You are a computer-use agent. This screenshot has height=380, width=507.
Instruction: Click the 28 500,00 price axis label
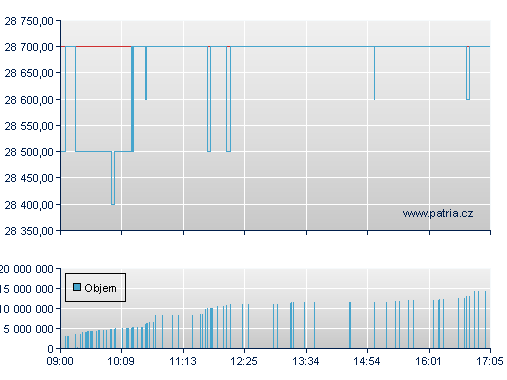point(29,152)
